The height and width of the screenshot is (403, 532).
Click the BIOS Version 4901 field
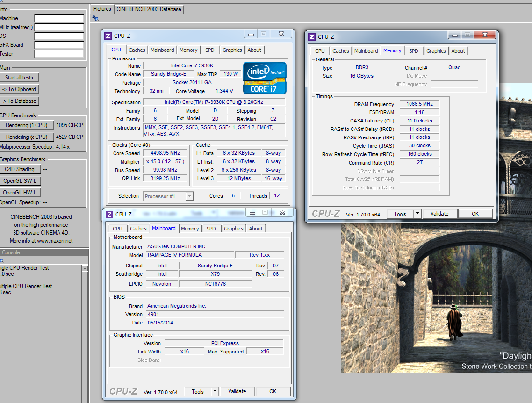(215, 314)
